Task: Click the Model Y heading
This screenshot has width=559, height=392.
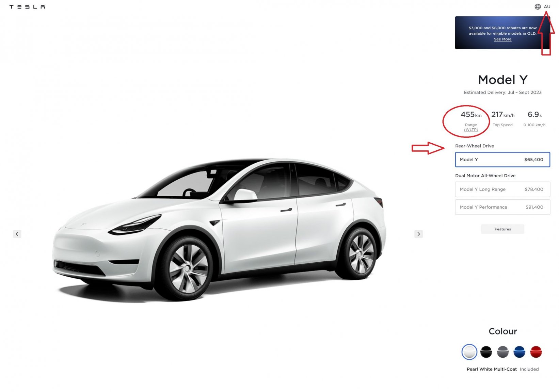Action: 503,80
